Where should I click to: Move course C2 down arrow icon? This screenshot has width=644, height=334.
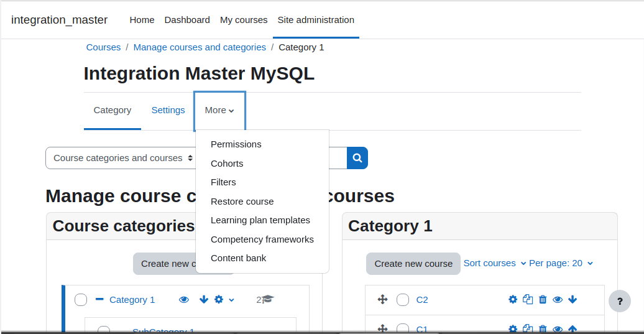(x=573, y=300)
